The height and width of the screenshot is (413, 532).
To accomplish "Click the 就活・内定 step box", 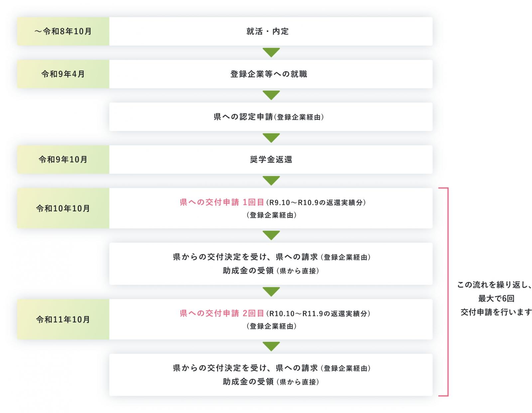I will (271, 31).
